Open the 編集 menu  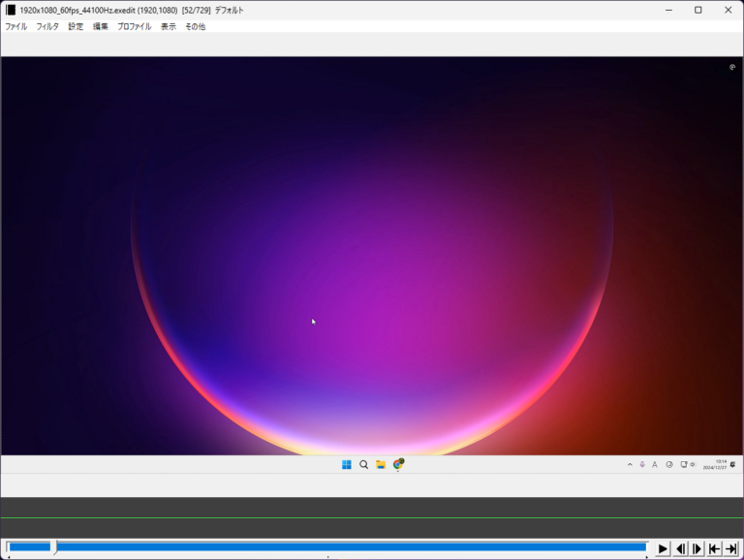(101, 27)
